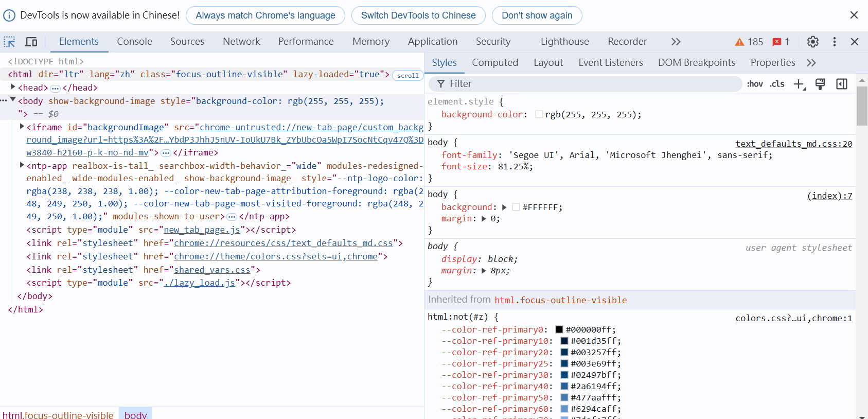
Task: Open the Application tab
Action: click(433, 42)
